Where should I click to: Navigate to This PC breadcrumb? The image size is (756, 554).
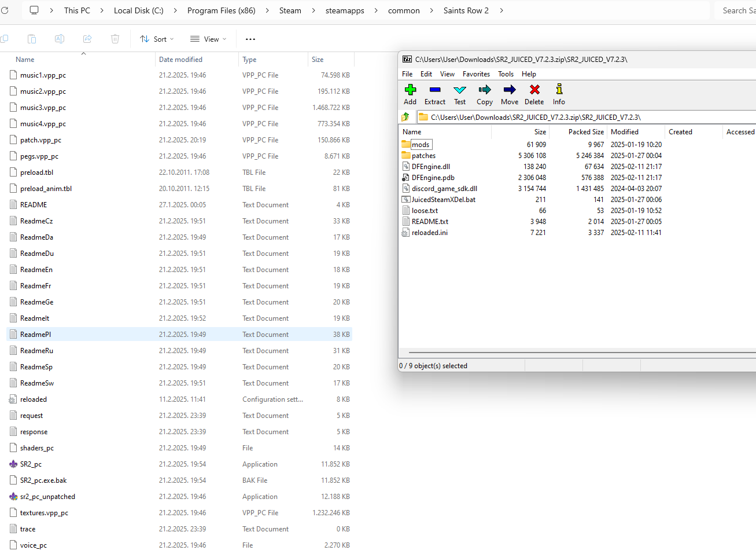point(77,10)
